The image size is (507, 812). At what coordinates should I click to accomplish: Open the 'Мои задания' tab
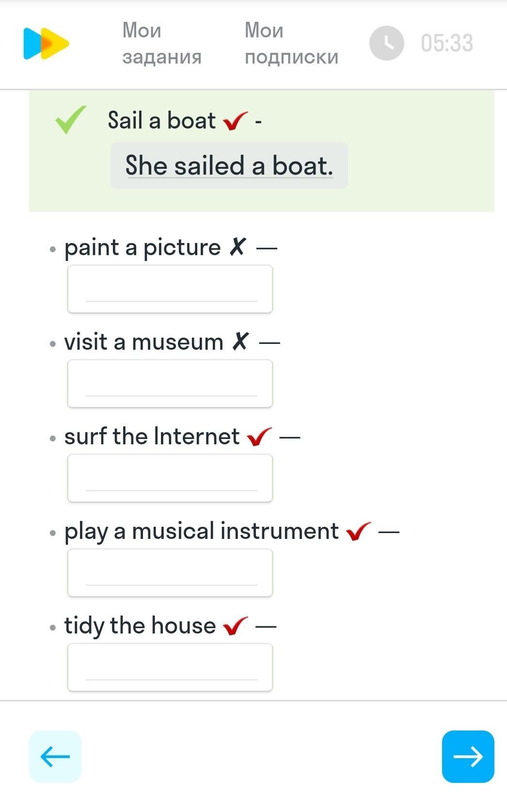pyautogui.click(x=161, y=43)
